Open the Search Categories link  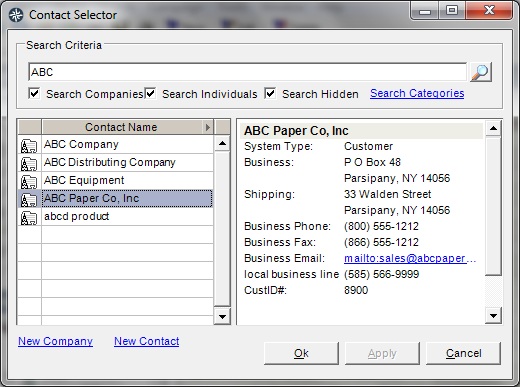[x=417, y=93]
